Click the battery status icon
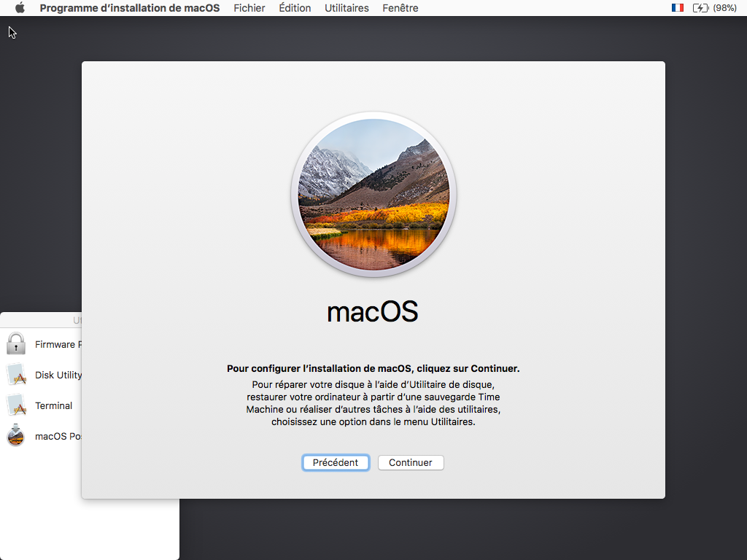 (700, 8)
